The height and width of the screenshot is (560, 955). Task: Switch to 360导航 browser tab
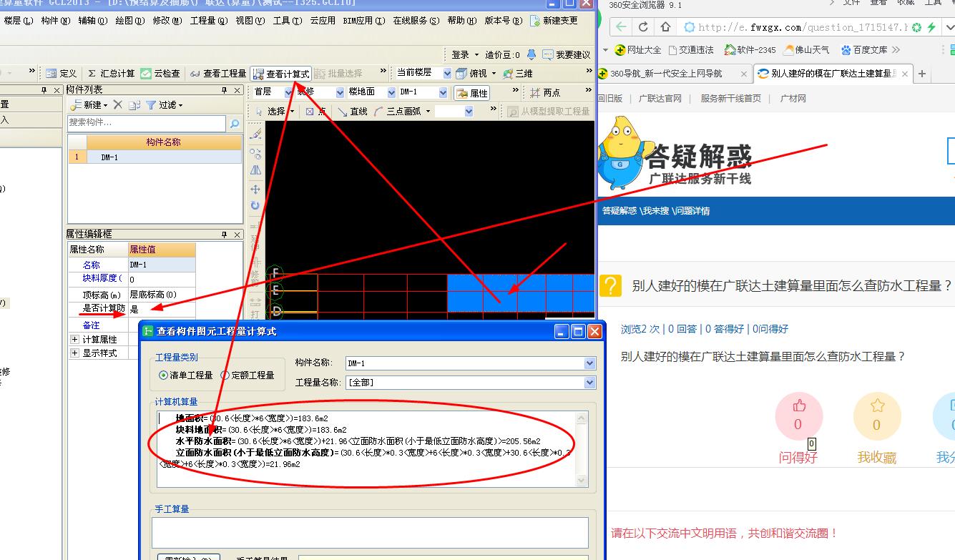[x=673, y=74]
